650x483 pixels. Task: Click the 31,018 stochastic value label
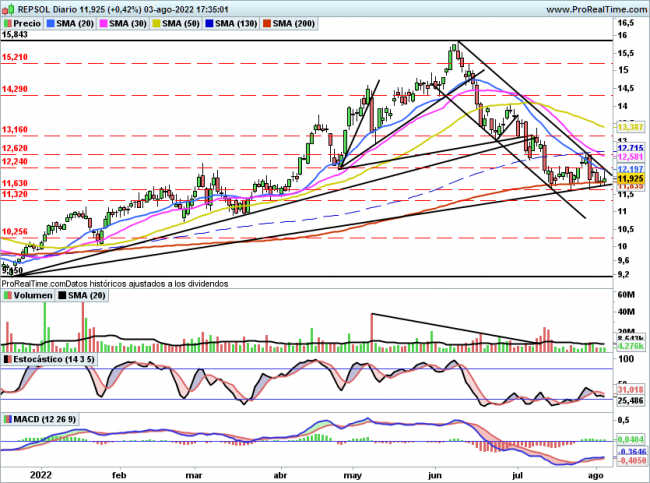click(631, 390)
